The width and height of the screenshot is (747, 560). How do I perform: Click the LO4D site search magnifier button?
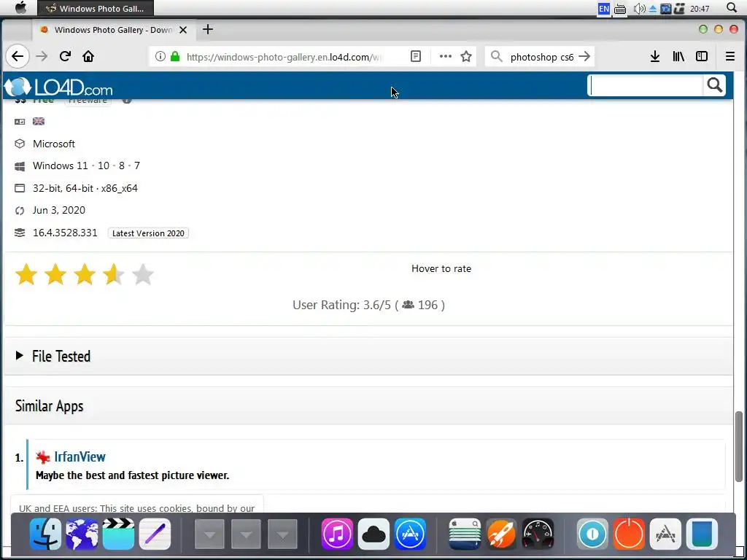tap(714, 85)
